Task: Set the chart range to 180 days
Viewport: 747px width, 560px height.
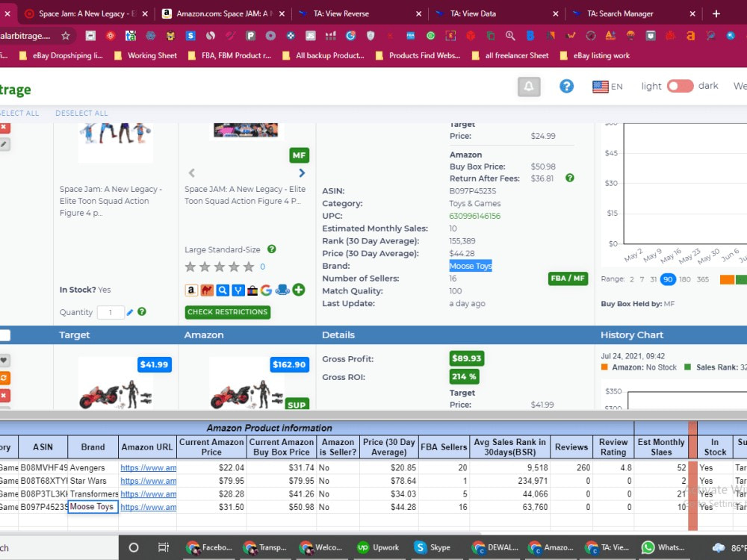Action: [684, 279]
